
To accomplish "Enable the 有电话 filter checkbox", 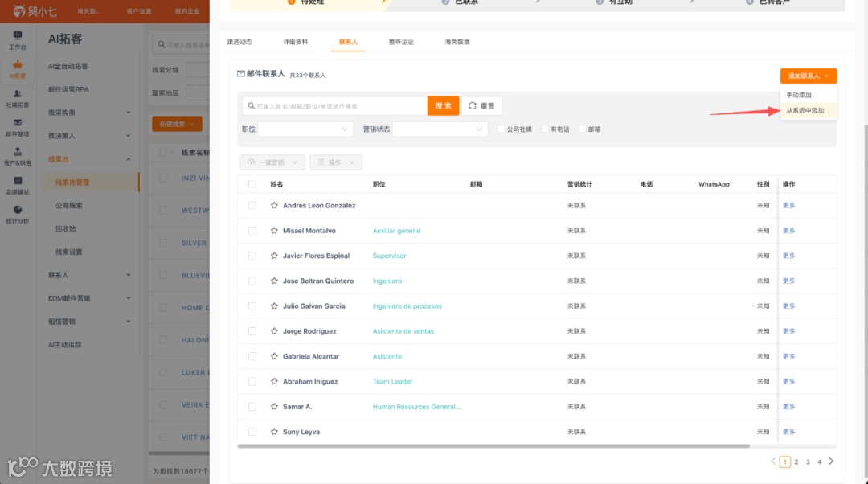I will tap(545, 129).
